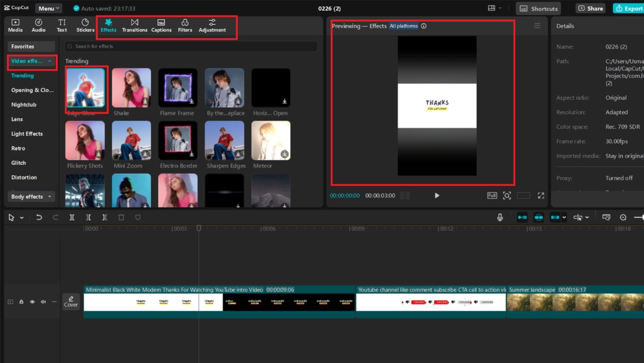The height and width of the screenshot is (363, 644).
Task: Open the preview ratio selector
Action: tap(523, 196)
